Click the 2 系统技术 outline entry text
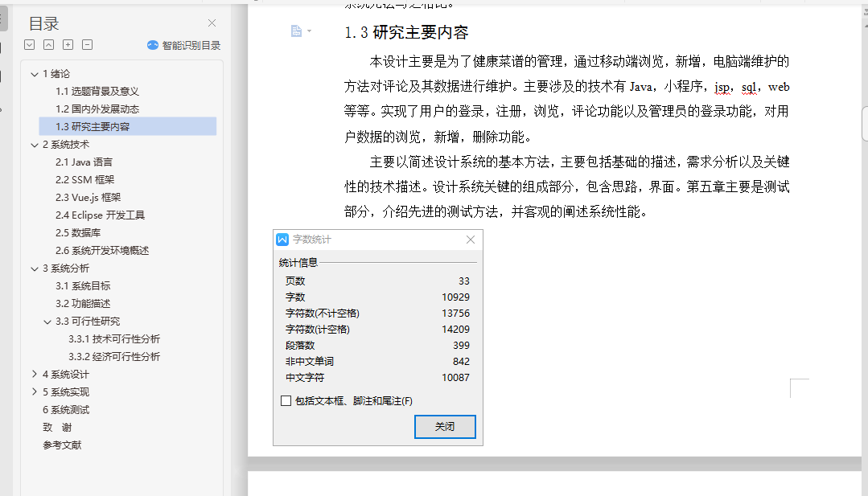This screenshot has height=496, width=868. tap(66, 145)
